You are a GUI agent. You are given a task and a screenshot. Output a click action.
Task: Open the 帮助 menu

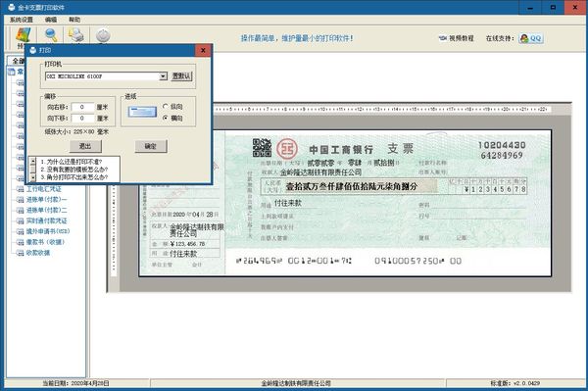coord(74,20)
